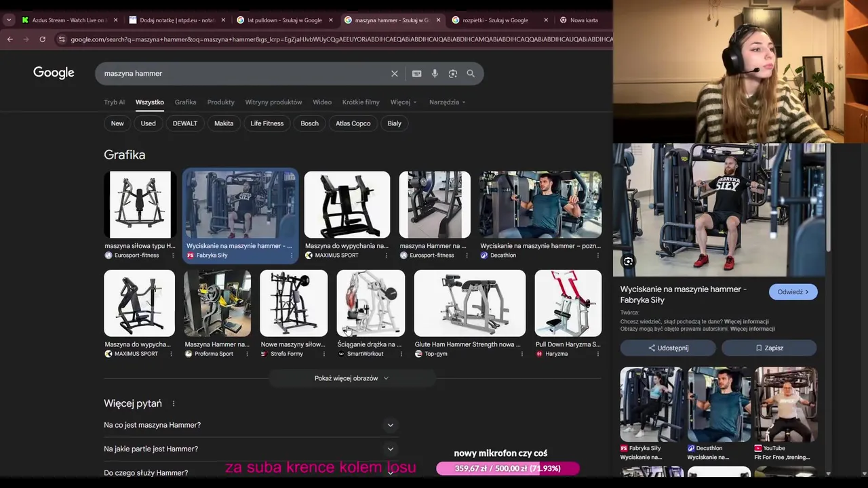Go back with browser back arrow
The width and height of the screenshot is (868, 488).
pos(9,39)
